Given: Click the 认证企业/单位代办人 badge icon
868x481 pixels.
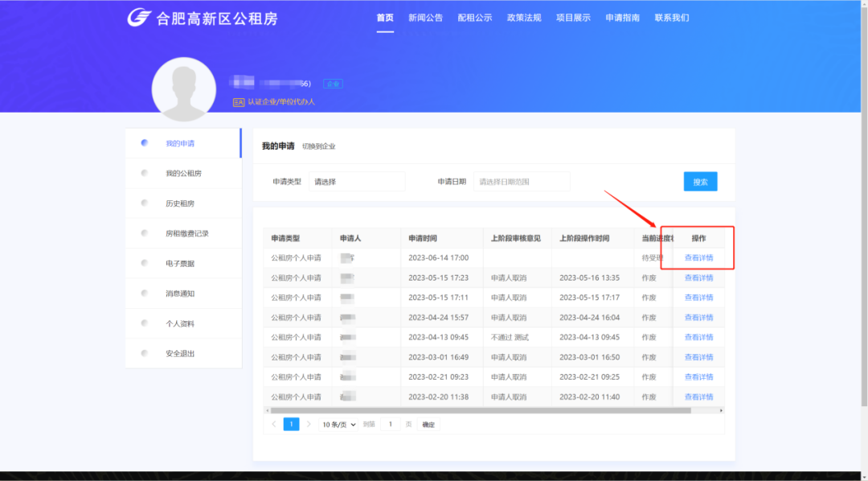Looking at the screenshot, I should click(238, 102).
